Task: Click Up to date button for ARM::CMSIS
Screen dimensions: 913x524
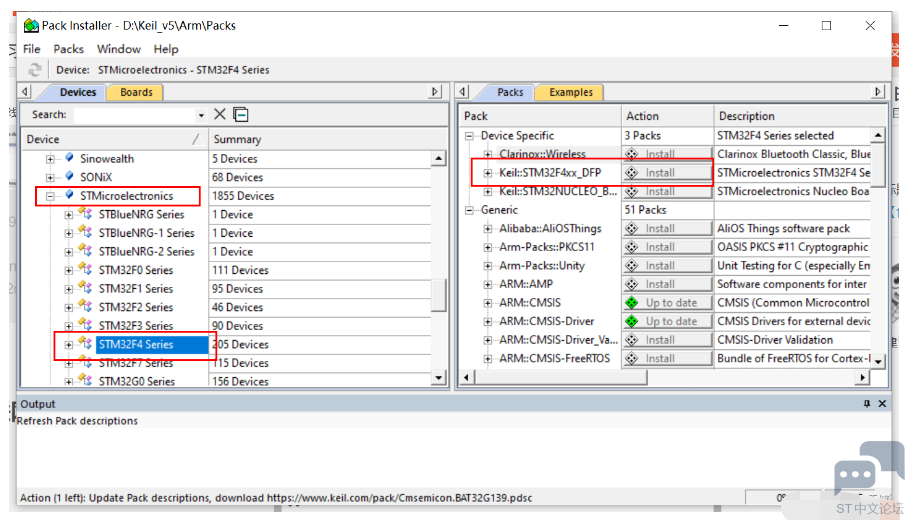Action: [x=667, y=303]
